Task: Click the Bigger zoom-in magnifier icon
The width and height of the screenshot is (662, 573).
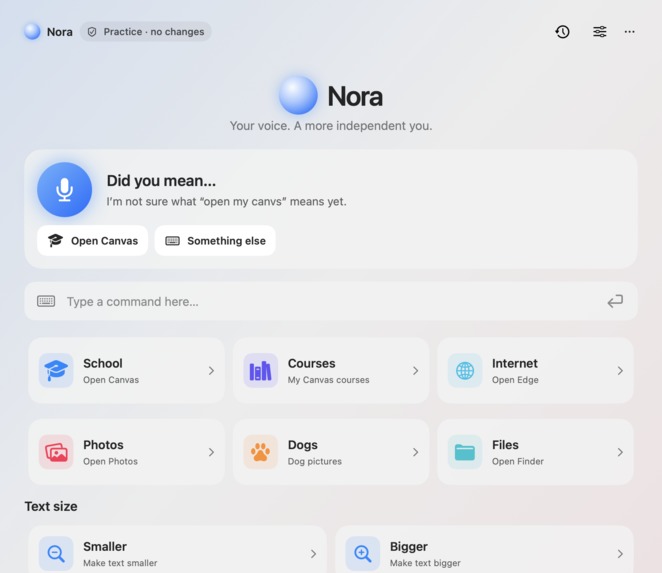Action: (x=363, y=554)
